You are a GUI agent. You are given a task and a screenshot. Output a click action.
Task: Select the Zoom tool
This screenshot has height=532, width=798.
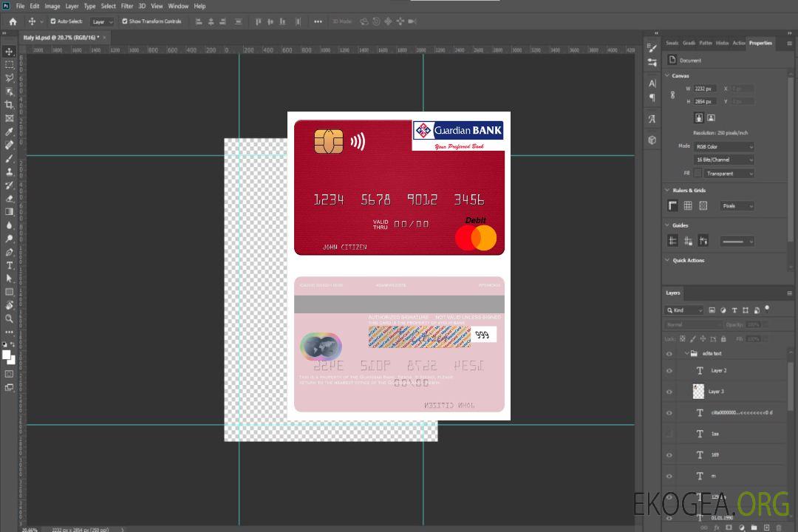click(x=9, y=318)
